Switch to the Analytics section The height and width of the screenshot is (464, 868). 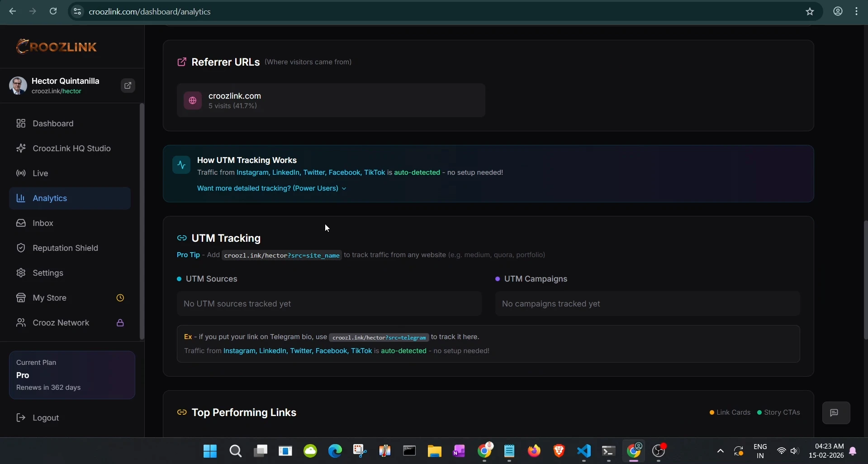click(x=50, y=198)
